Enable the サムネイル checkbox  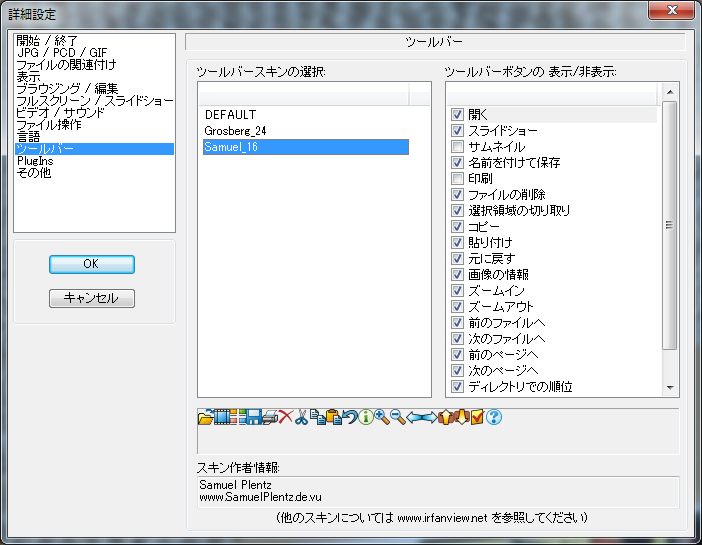click(457, 146)
